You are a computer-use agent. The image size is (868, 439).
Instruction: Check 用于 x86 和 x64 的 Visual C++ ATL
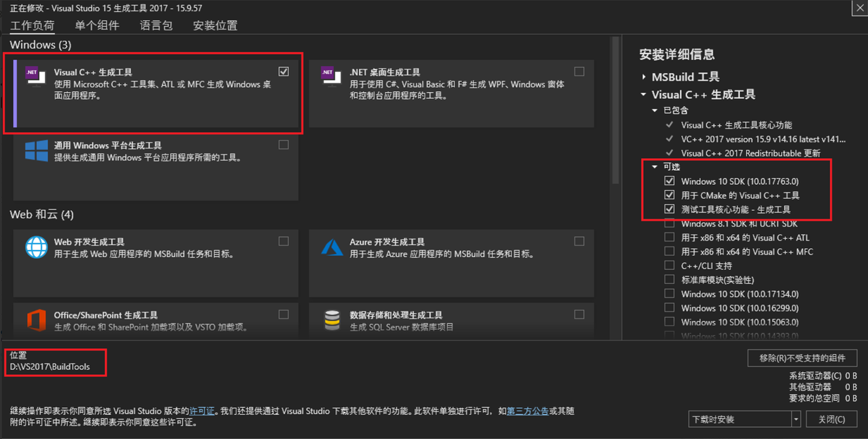(669, 237)
